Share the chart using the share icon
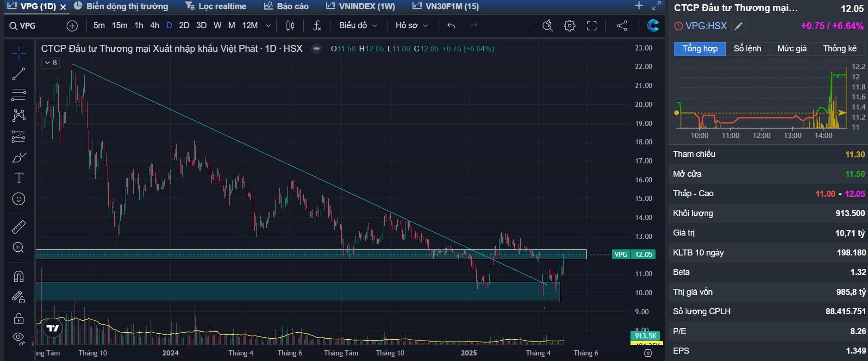 point(622,26)
